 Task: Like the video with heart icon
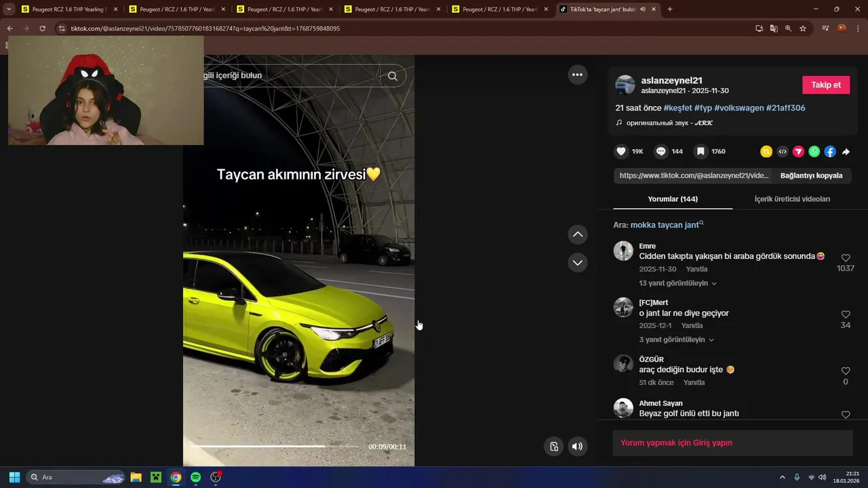[x=620, y=152]
